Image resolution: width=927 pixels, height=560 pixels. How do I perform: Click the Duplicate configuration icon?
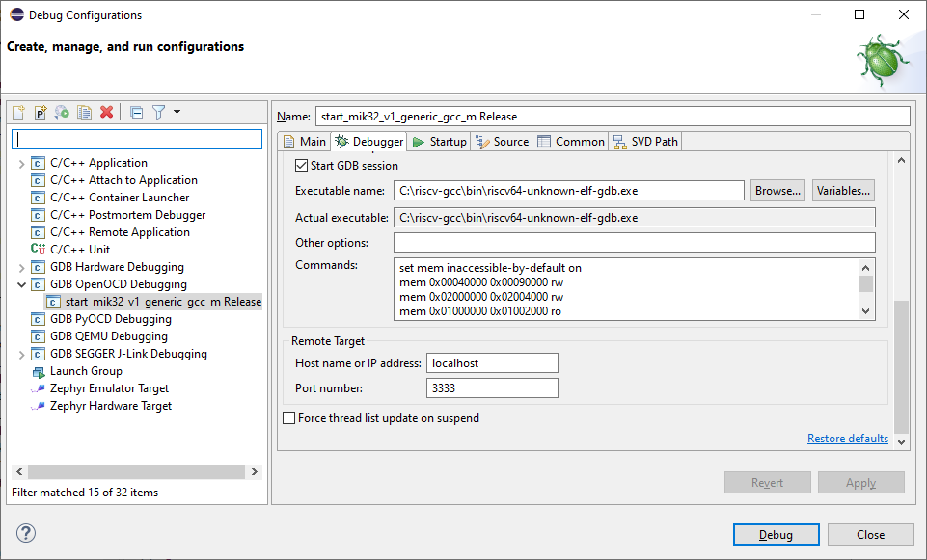click(84, 113)
